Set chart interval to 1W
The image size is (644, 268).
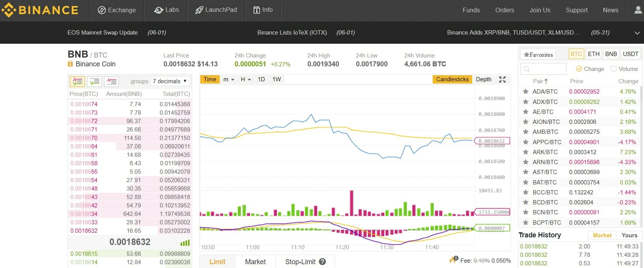(277, 79)
